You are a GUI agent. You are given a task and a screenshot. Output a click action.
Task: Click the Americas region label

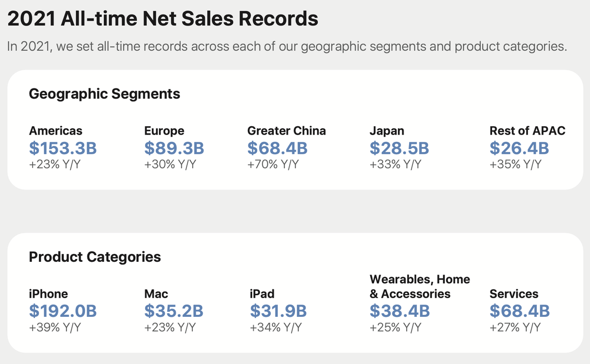(x=56, y=131)
